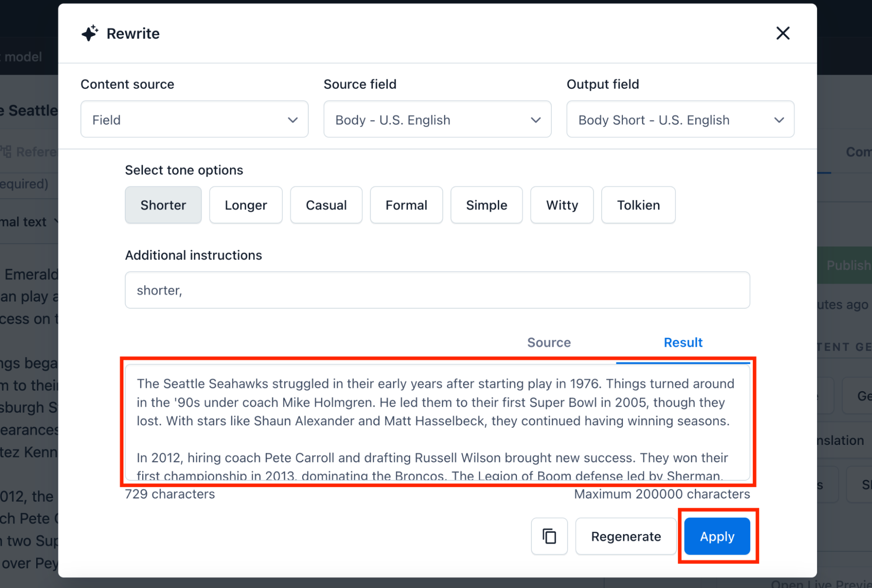This screenshot has width=872, height=588.
Task: Enable the Casual tone option
Action: click(326, 205)
